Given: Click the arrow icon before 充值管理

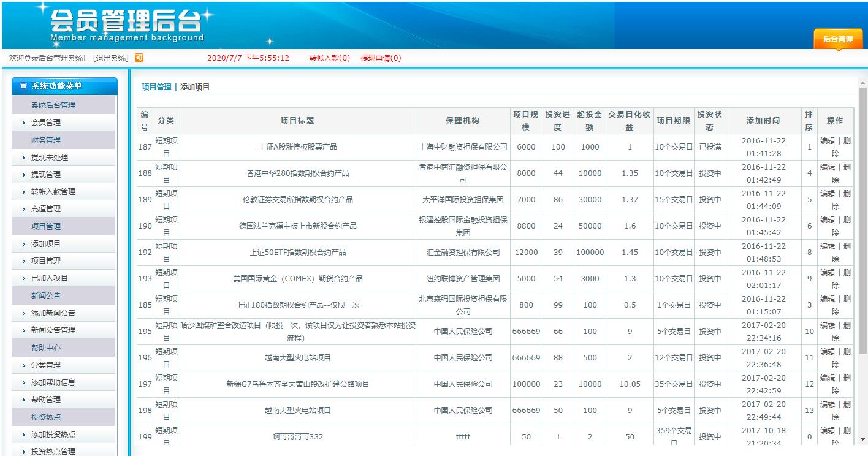Looking at the screenshot, I should [x=23, y=208].
